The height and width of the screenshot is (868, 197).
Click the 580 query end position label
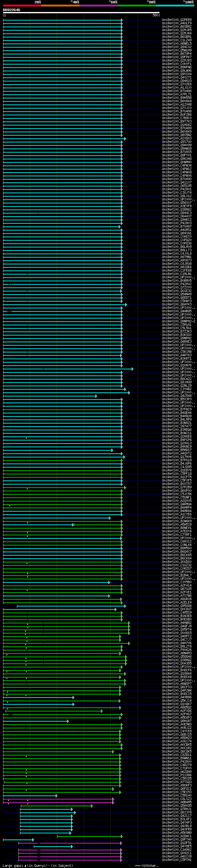tap(155, 15)
